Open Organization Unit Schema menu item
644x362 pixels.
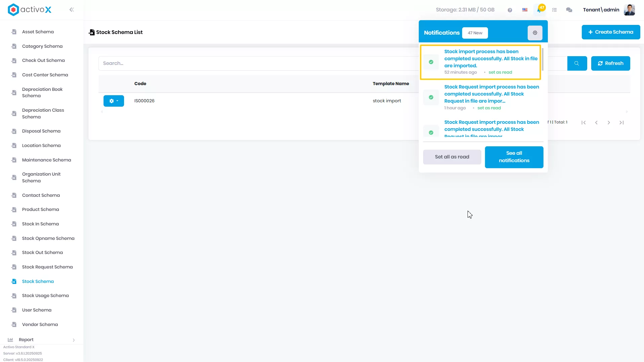[x=42, y=177]
